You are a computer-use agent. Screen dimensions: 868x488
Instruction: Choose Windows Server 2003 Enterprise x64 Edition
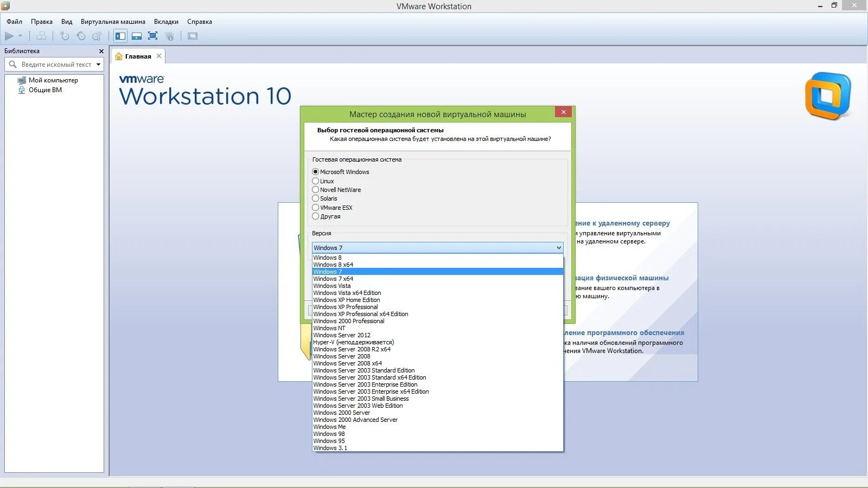[437, 391]
